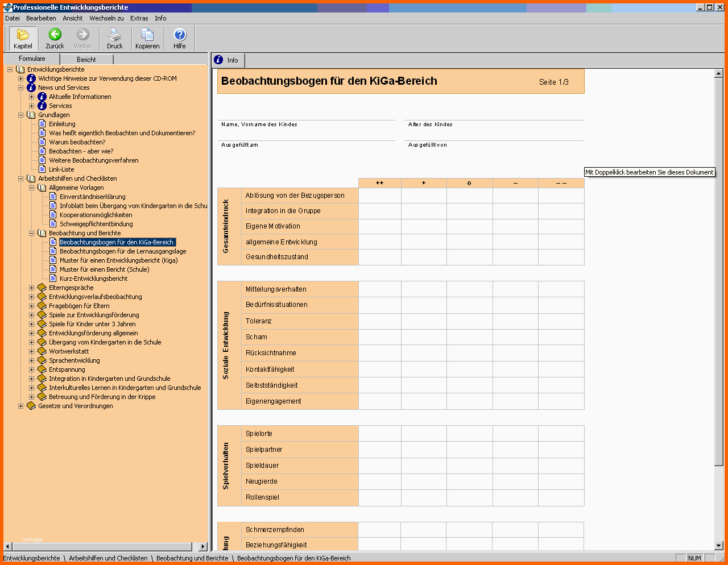Click the book icon next to 'Sprachentwicklung'
Screen dimensions: 728x565
coord(42,360)
